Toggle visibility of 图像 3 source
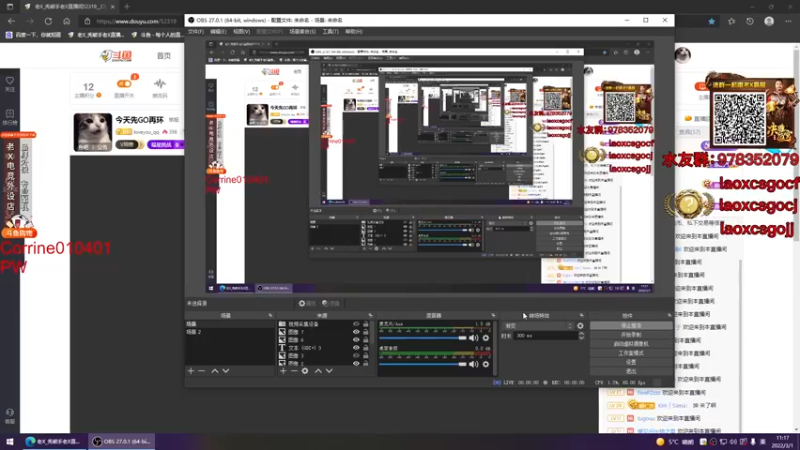 [356, 356]
